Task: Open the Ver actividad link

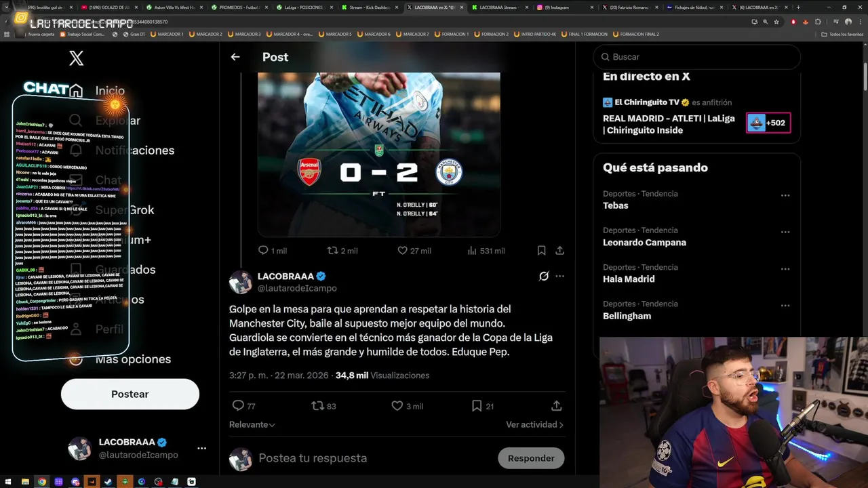Action: click(534, 425)
